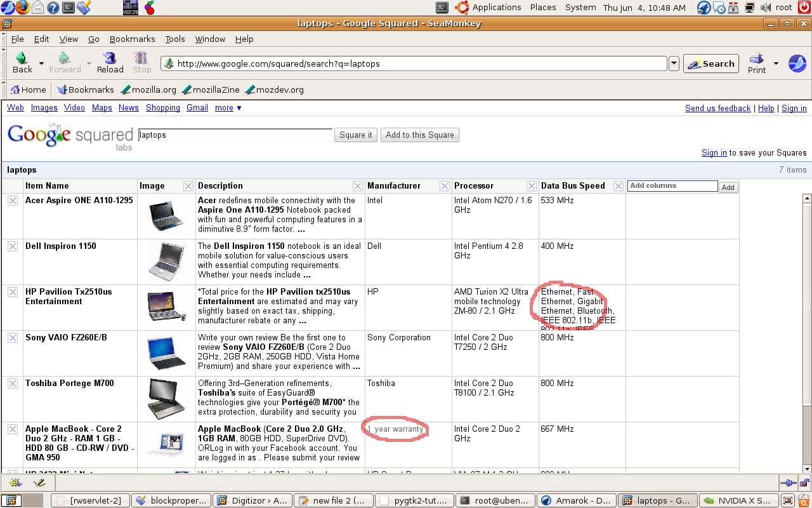Open the Bookmarks menu
This screenshot has width=812, height=508.
click(132, 39)
